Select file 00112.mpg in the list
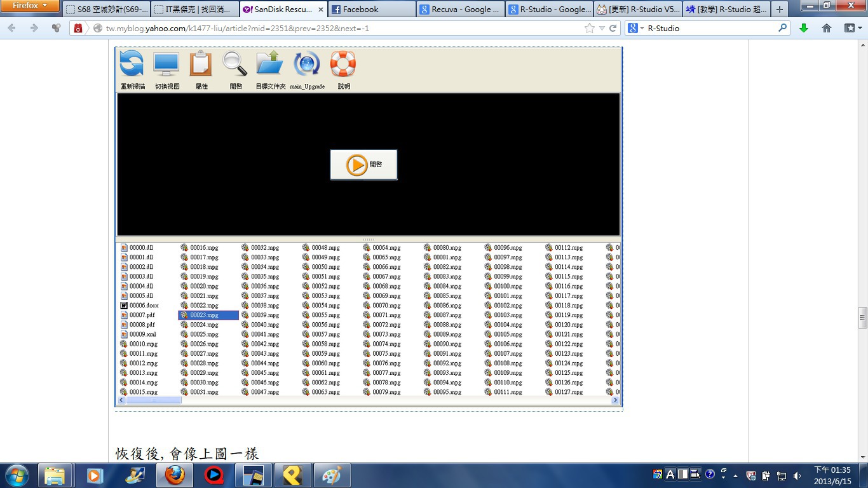The height and width of the screenshot is (488, 868). coord(564,248)
